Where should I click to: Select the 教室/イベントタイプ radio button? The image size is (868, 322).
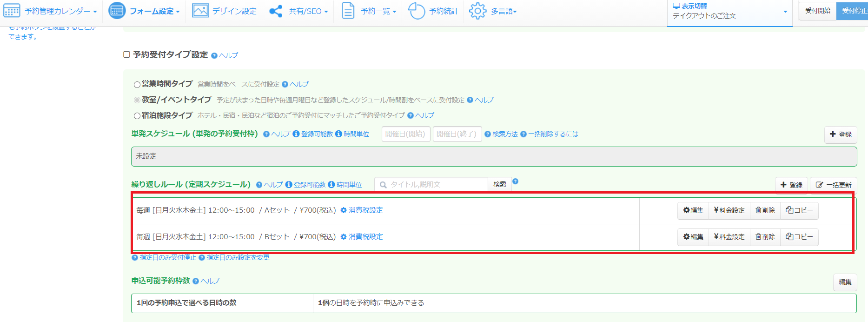[x=137, y=100]
